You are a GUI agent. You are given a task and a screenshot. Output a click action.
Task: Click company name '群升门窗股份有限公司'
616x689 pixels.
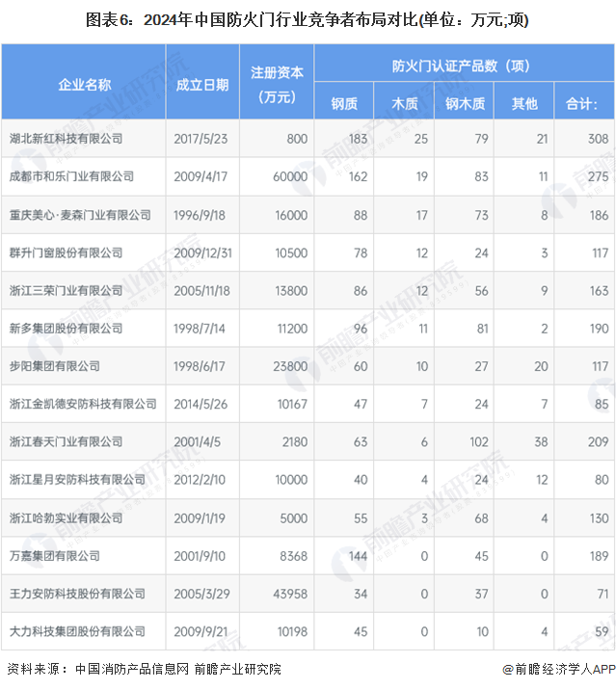[x=66, y=253]
